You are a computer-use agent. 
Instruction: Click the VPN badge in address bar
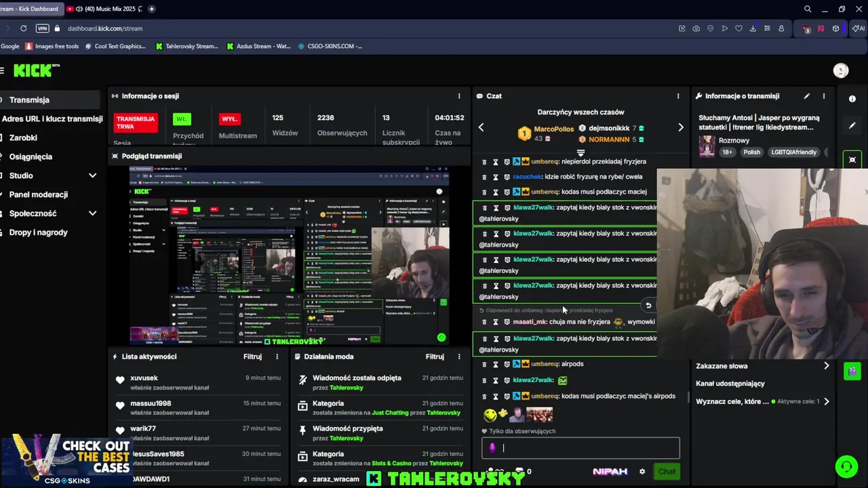tap(42, 28)
